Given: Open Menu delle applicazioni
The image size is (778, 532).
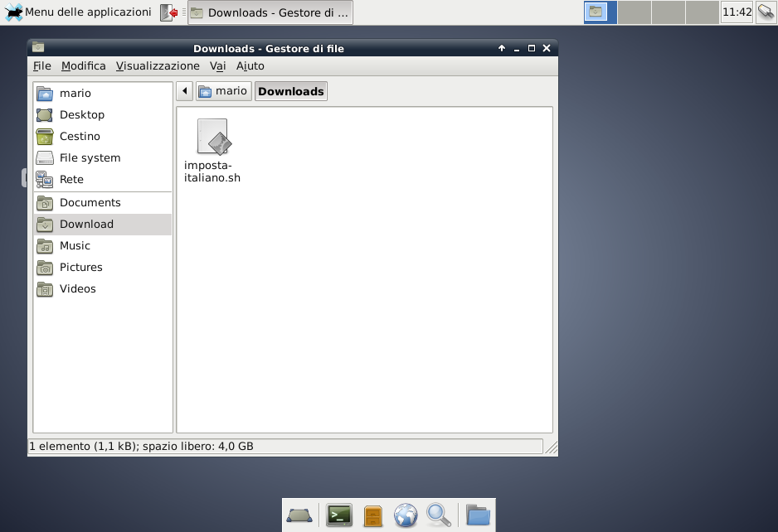Looking at the screenshot, I should click(79, 12).
